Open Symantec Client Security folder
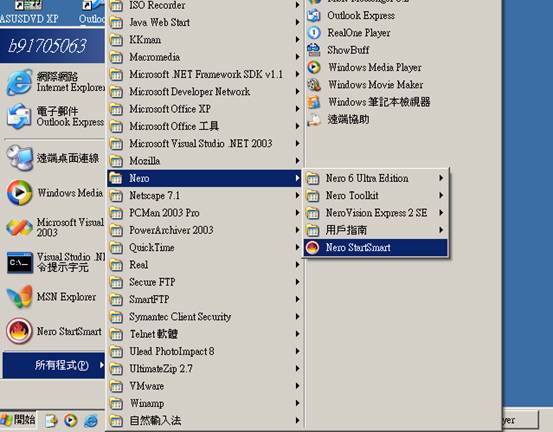553x432 pixels. point(204,317)
